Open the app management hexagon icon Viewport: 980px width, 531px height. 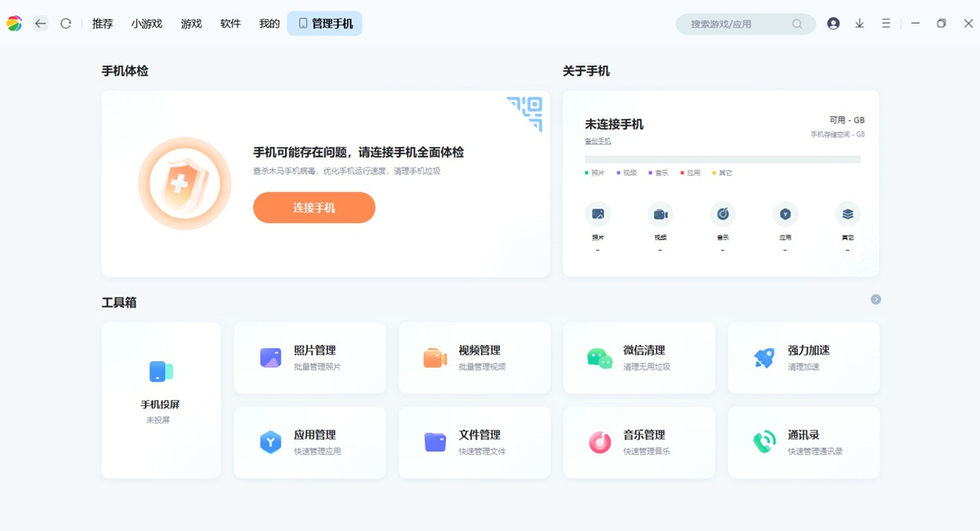click(x=270, y=442)
